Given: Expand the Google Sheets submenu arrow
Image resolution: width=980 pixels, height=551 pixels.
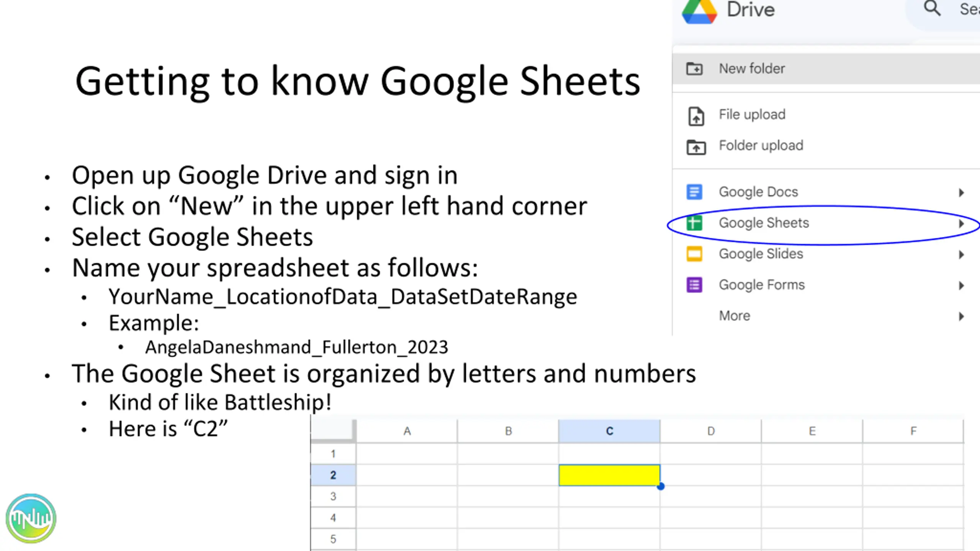Looking at the screenshot, I should pos(961,223).
